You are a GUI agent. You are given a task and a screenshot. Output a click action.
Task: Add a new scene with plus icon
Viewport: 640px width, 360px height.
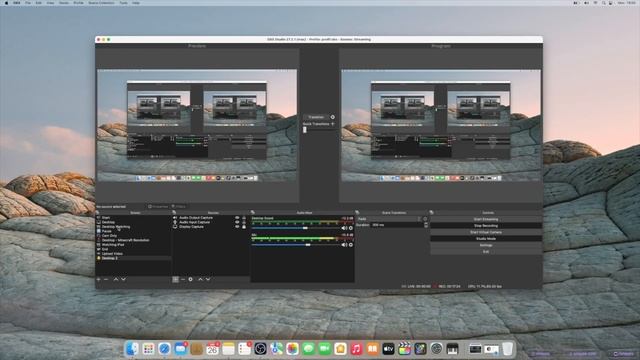click(x=98, y=279)
